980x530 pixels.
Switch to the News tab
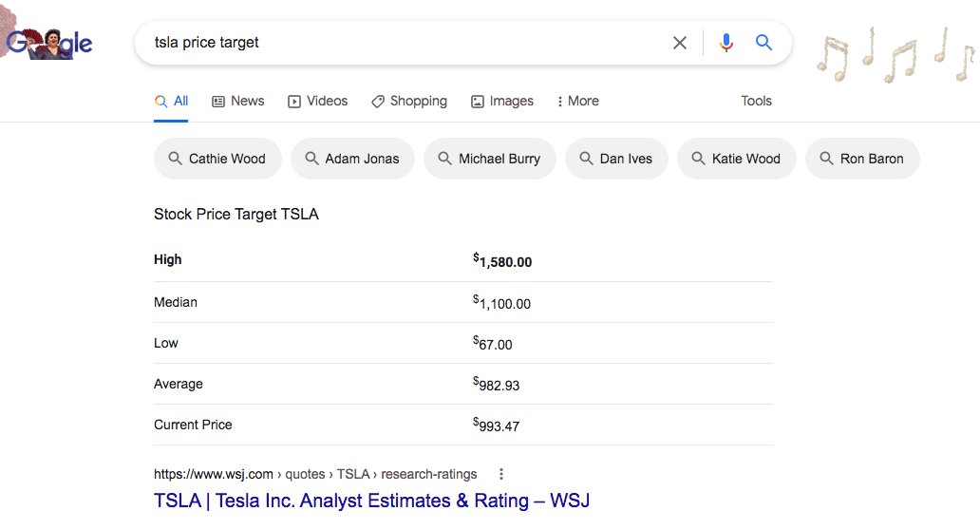coord(238,102)
